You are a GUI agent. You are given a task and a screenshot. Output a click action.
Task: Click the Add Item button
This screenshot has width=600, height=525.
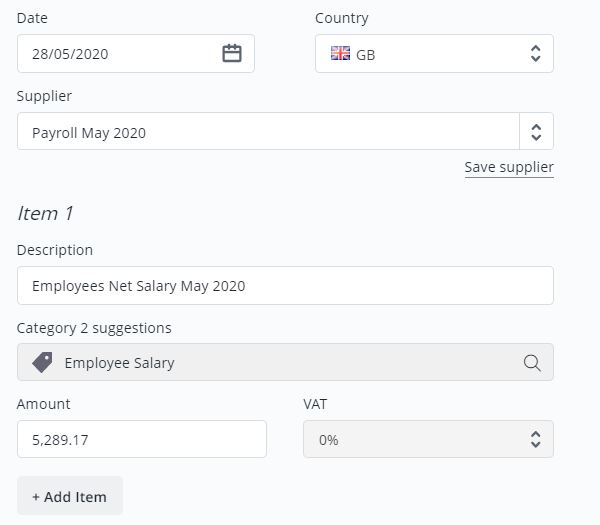[x=70, y=496]
